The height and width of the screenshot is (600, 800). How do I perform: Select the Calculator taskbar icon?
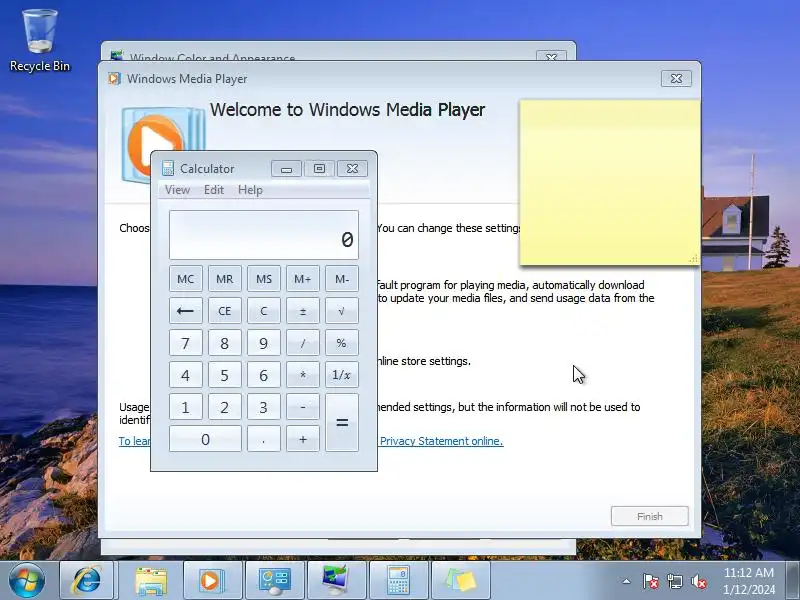point(398,581)
